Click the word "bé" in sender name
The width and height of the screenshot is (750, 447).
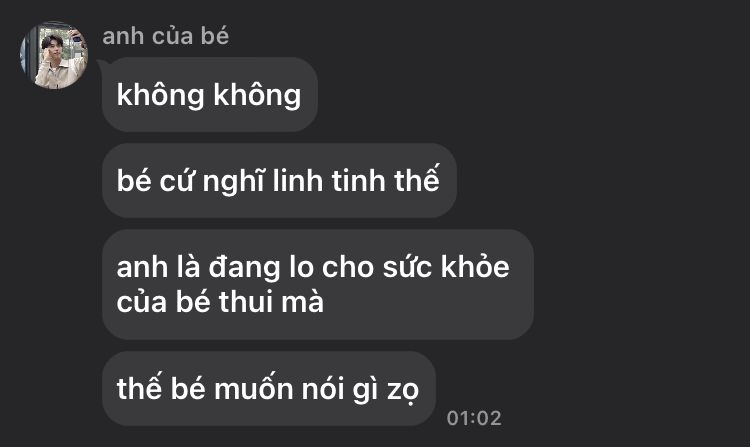click(x=215, y=36)
